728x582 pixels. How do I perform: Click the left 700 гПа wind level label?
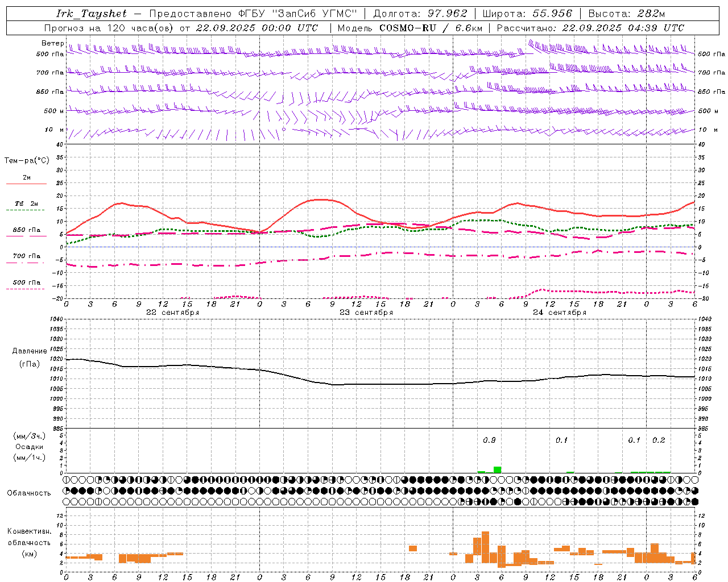click(50, 73)
